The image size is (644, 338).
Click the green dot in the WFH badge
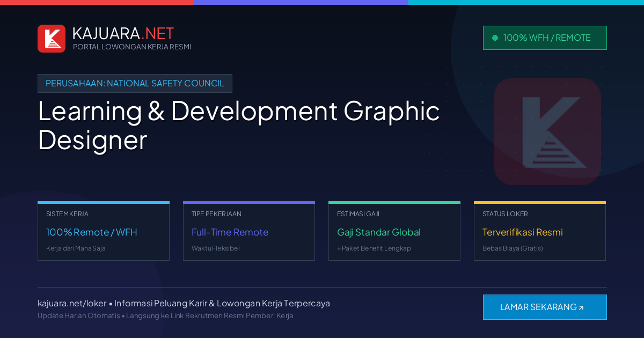(495, 38)
